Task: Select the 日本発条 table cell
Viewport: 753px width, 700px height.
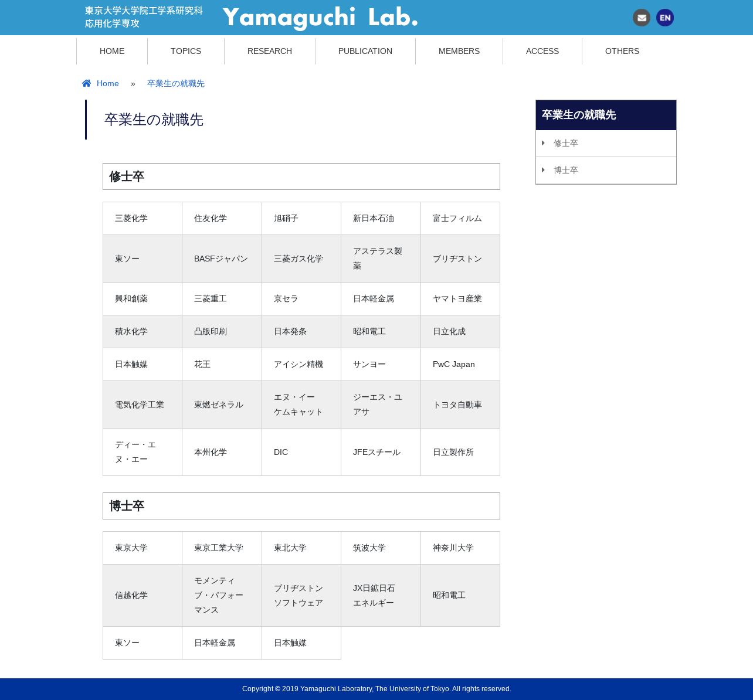Action: pyautogui.click(x=301, y=331)
